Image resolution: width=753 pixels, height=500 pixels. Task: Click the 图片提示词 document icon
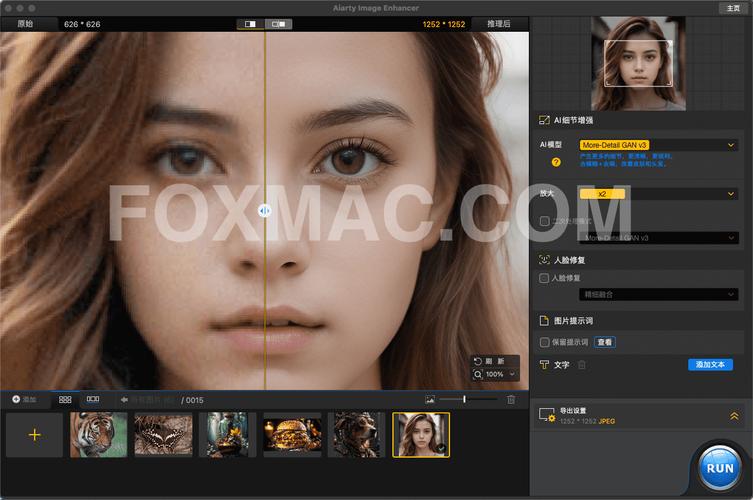(x=544, y=320)
